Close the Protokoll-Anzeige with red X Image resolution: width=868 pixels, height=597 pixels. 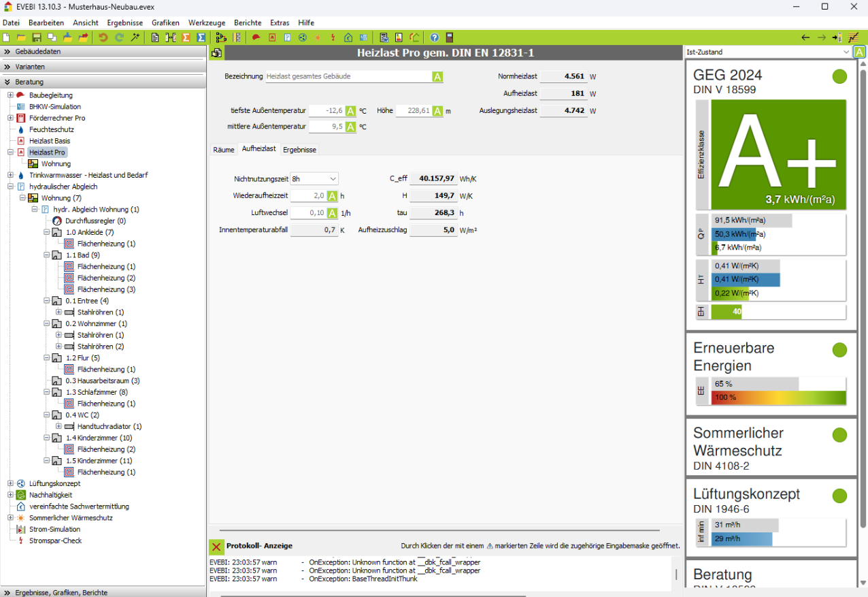[216, 546]
